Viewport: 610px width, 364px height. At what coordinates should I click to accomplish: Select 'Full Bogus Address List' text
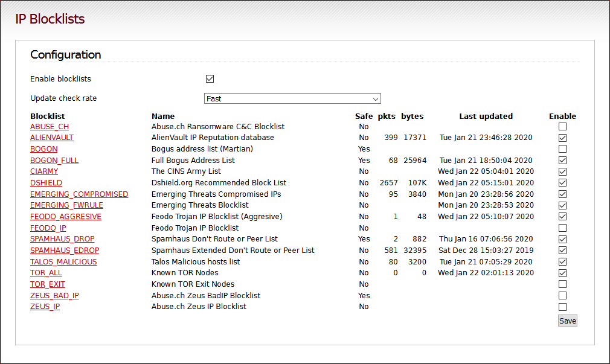pos(193,160)
